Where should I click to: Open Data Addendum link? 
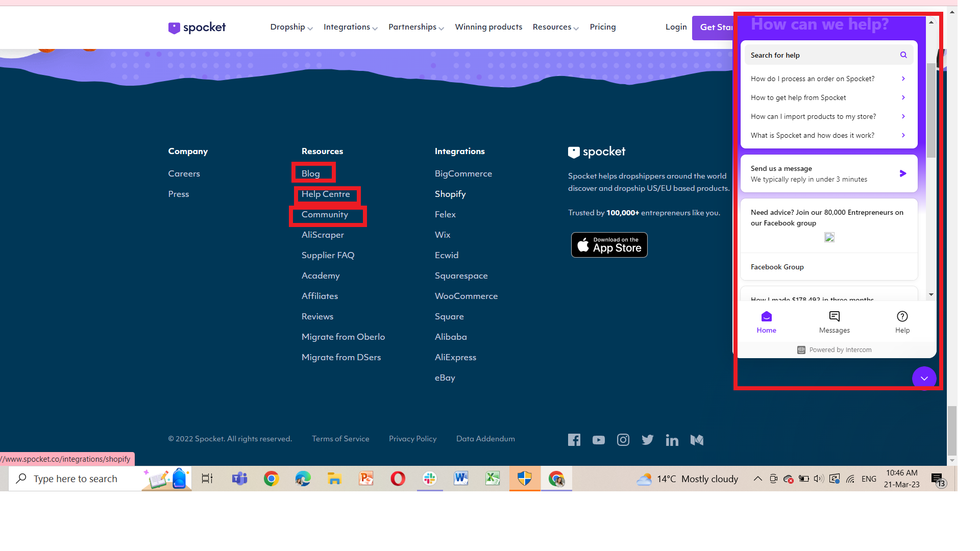point(485,439)
